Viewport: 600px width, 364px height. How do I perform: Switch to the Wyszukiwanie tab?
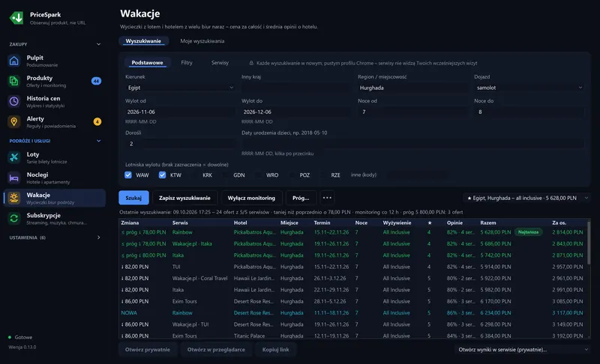click(x=143, y=41)
